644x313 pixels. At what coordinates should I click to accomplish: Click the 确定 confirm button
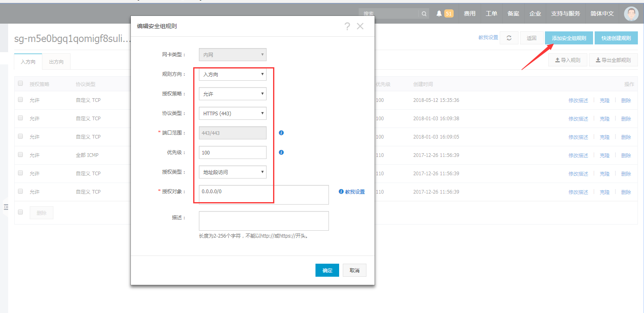[327, 270]
